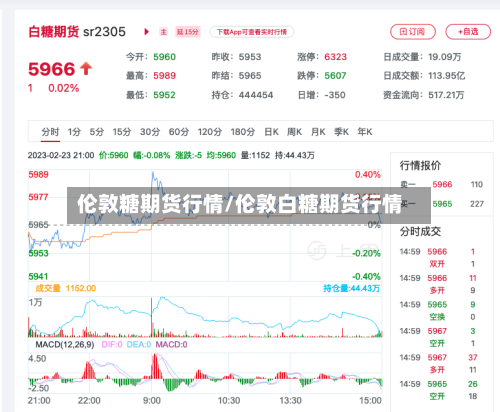Click the 订阅 subscribe button
The image size is (500, 412).
413,32
